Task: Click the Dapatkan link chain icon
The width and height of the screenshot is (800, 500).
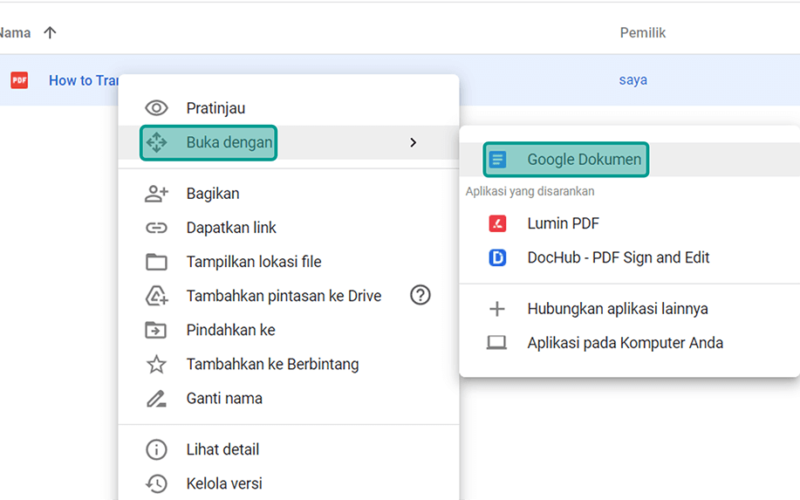Action: point(156,228)
